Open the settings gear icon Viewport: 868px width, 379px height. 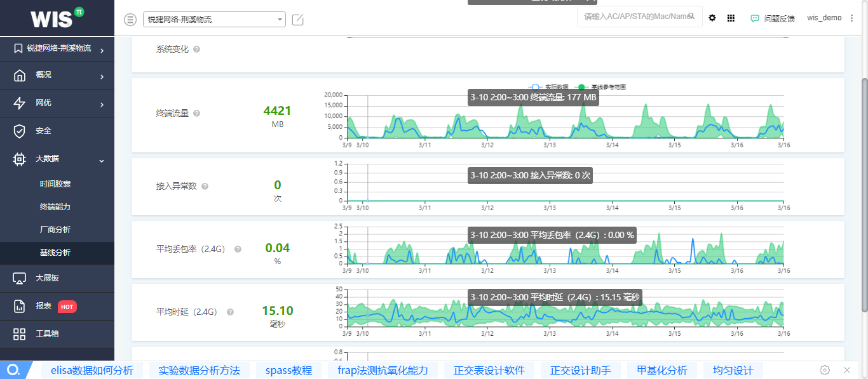pos(712,18)
